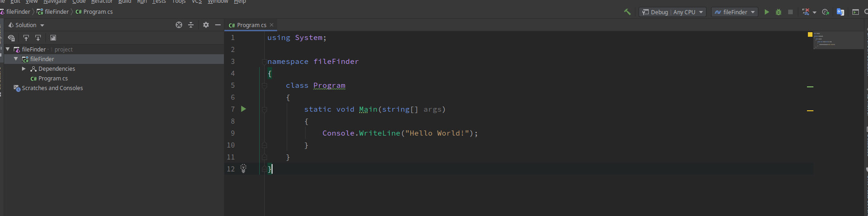This screenshot has width=868, height=216.
Task: Click the gray Stop square button
Action: point(790,12)
